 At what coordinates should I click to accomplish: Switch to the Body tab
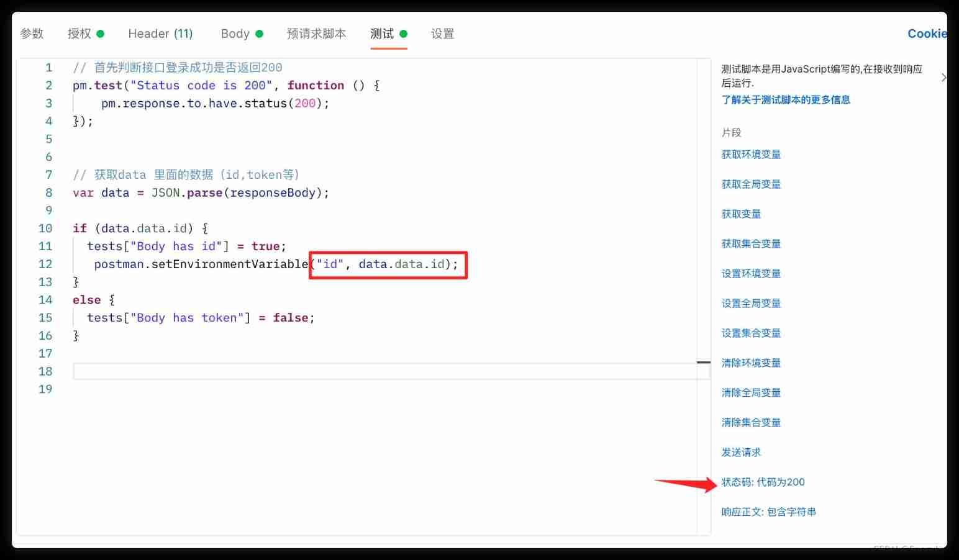[x=242, y=34]
